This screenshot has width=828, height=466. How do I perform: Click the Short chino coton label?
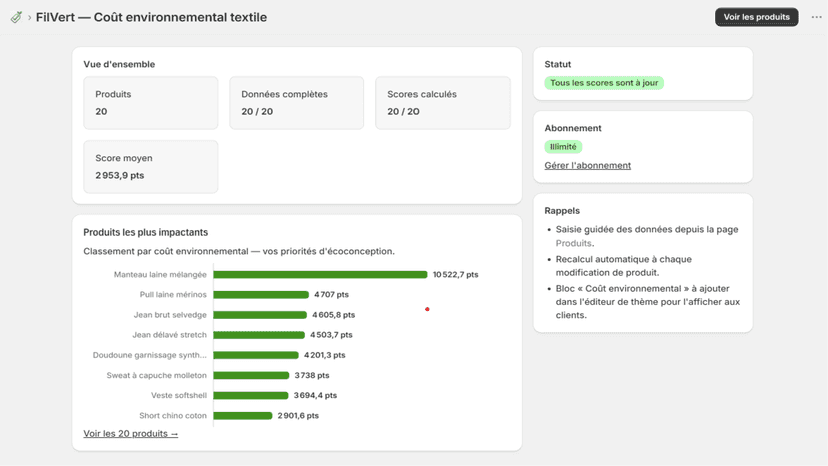tap(173, 416)
